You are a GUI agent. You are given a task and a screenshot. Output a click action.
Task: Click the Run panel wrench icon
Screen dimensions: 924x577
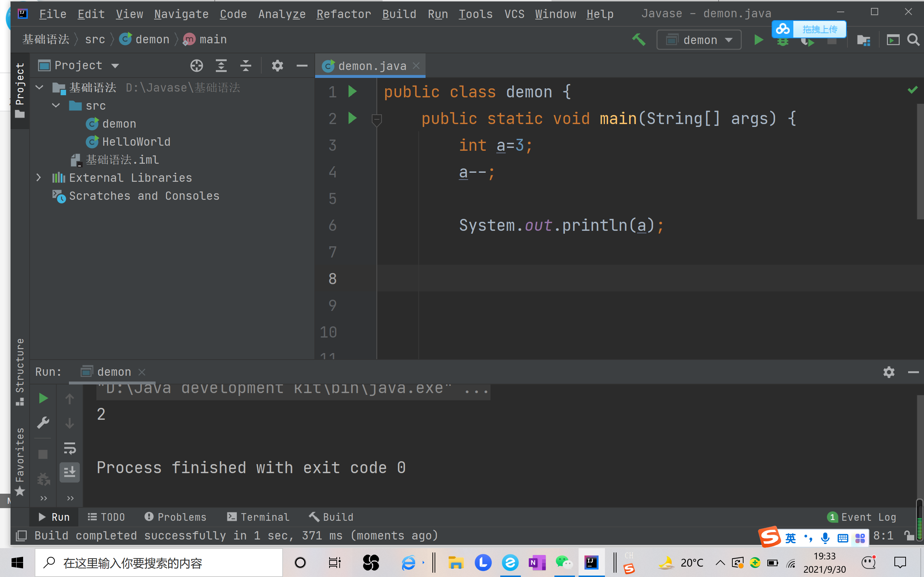(43, 423)
